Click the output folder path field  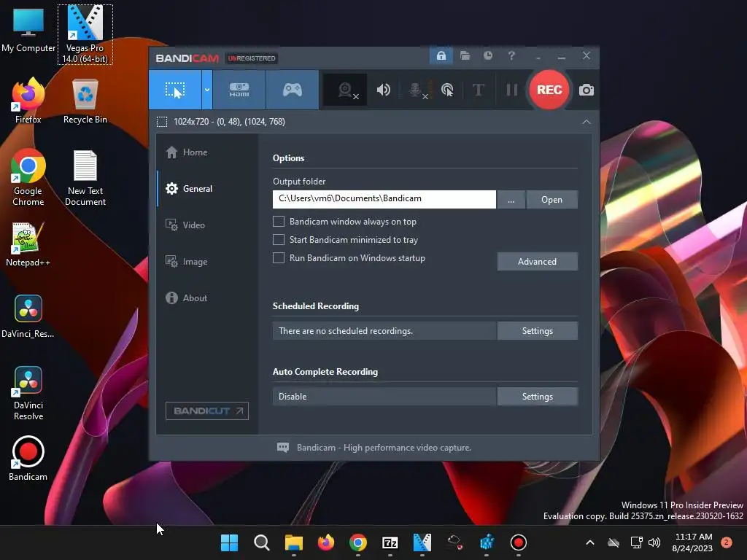(x=384, y=199)
